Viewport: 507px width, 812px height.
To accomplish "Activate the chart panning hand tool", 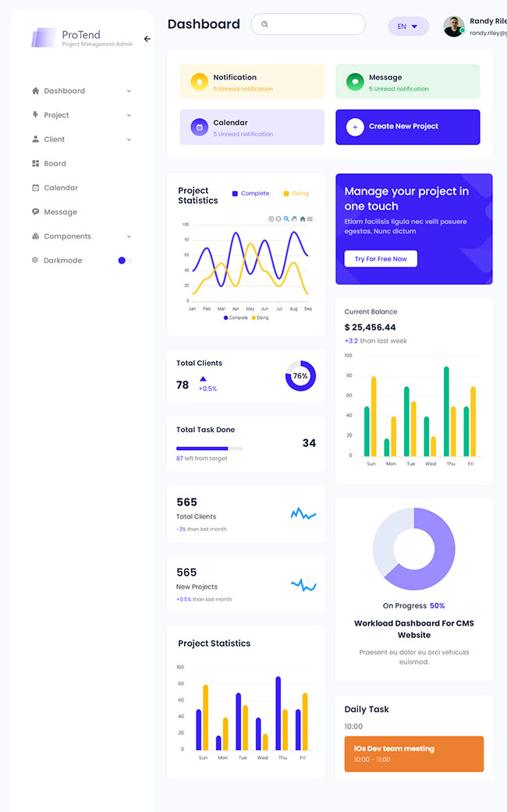I will (294, 219).
